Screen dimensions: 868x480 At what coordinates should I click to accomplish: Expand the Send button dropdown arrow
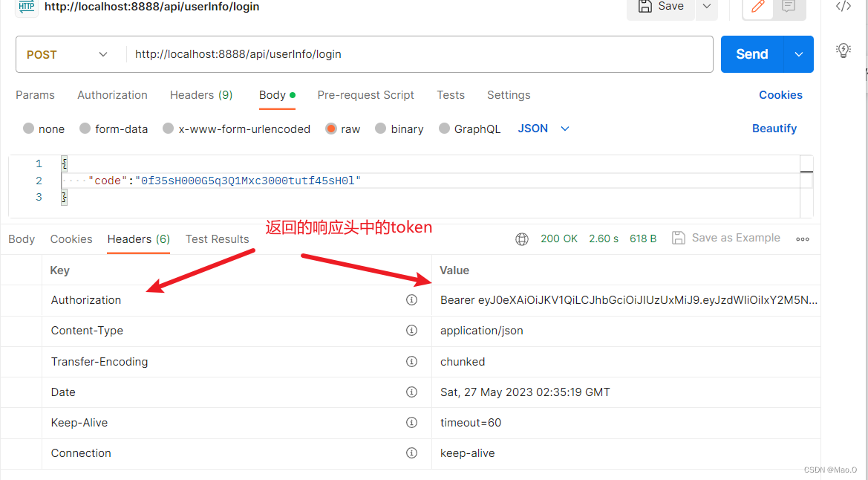coord(799,54)
